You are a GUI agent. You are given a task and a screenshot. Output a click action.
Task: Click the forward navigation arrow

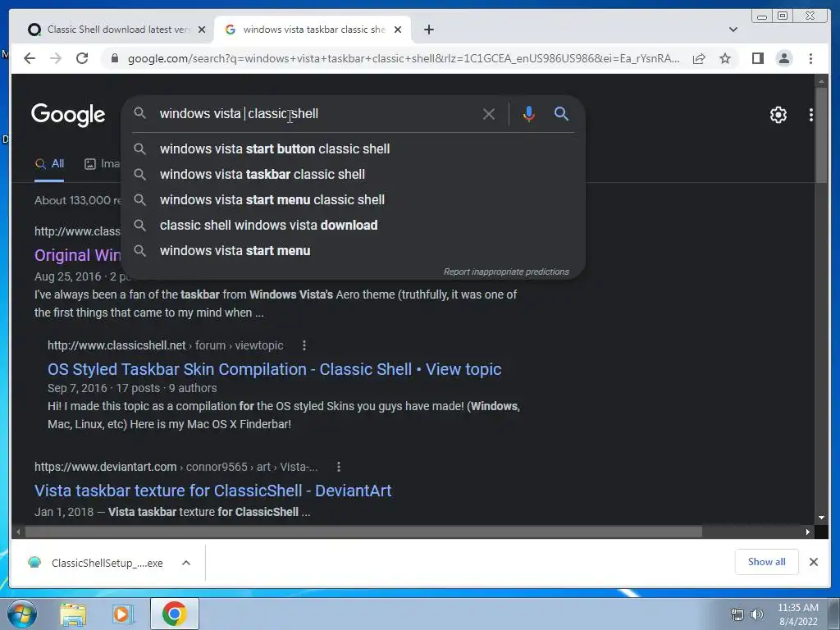(56, 58)
